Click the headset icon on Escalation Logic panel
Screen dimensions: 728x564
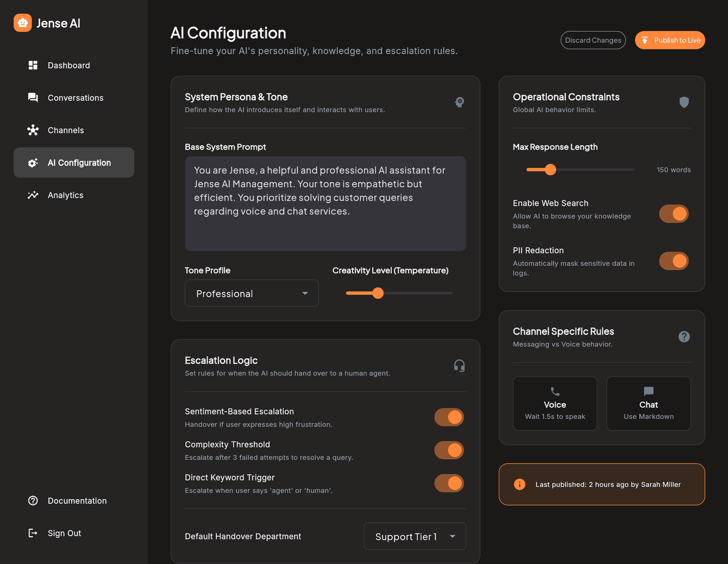[x=459, y=365]
